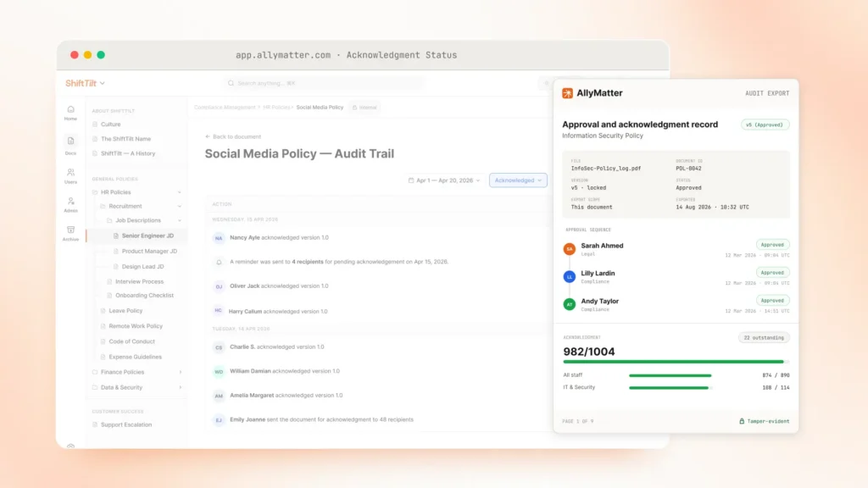Image resolution: width=868 pixels, height=488 pixels.
Task: Open Archive in the left rail
Action: click(70, 233)
